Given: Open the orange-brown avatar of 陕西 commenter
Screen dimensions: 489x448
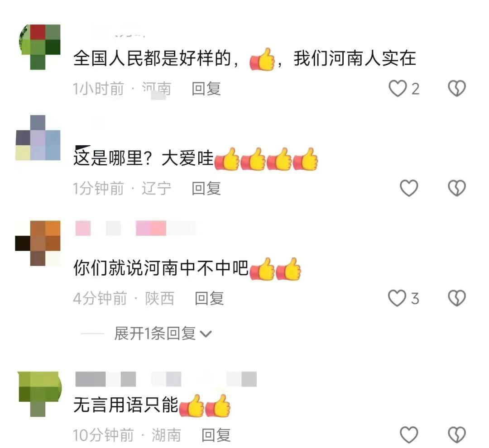Looking at the screenshot, I should pyautogui.click(x=38, y=243).
